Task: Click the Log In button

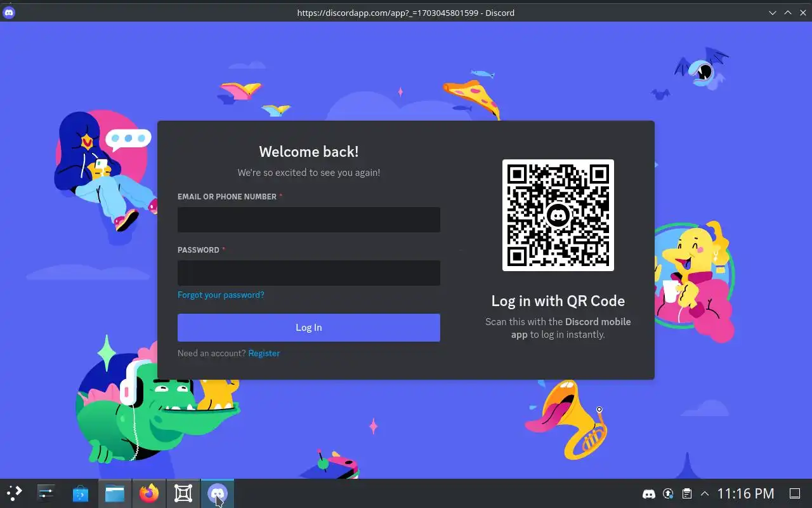Action: click(x=309, y=328)
